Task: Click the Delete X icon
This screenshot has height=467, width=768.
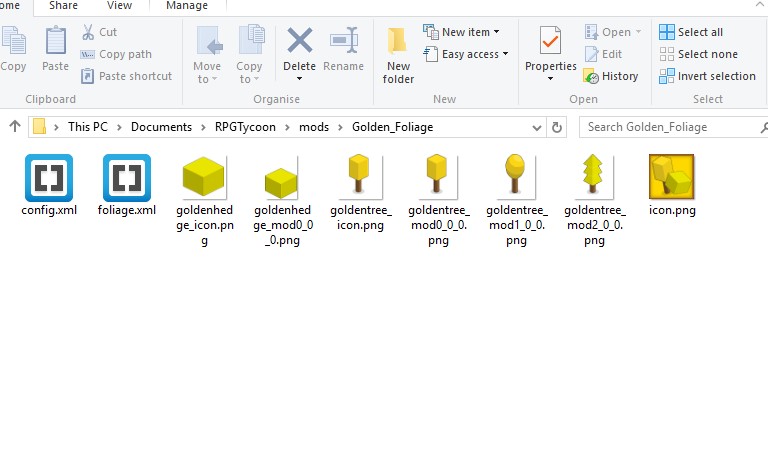Action: pos(299,40)
